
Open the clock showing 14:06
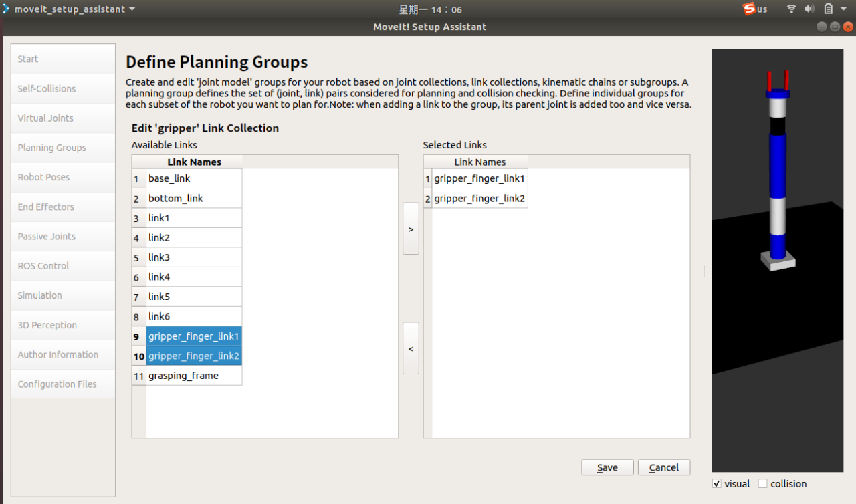tap(430, 9)
